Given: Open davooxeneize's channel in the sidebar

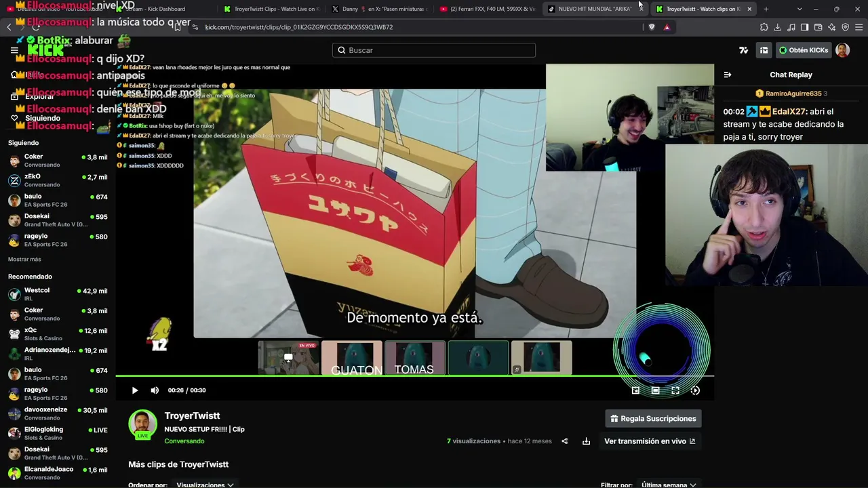Looking at the screenshot, I should coord(58,413).
